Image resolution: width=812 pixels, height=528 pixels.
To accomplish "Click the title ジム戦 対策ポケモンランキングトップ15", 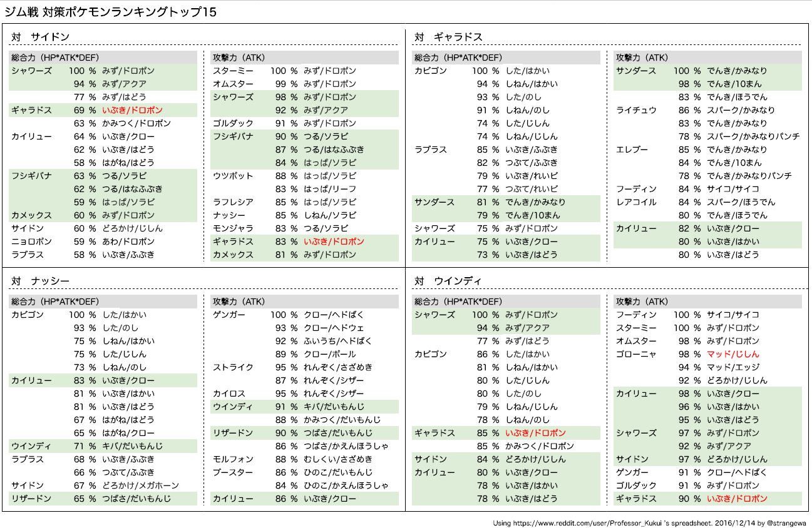I will [111, 12].
